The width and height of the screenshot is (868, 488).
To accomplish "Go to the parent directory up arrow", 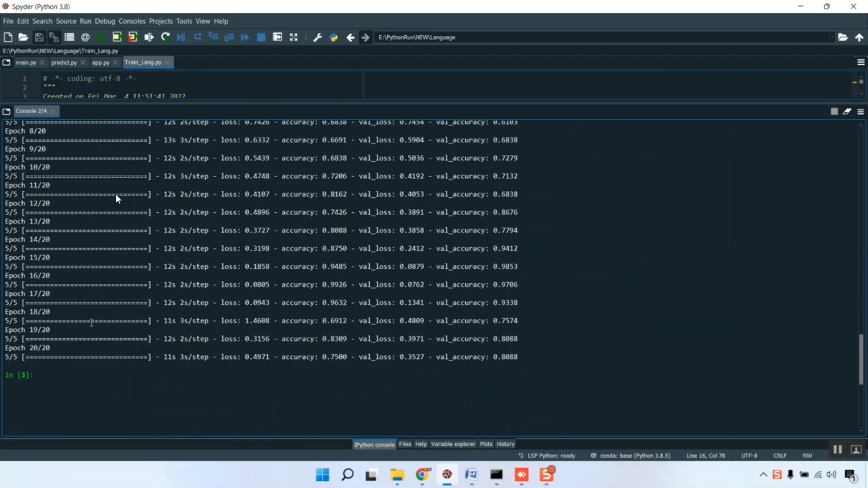I will pos(859,38).
